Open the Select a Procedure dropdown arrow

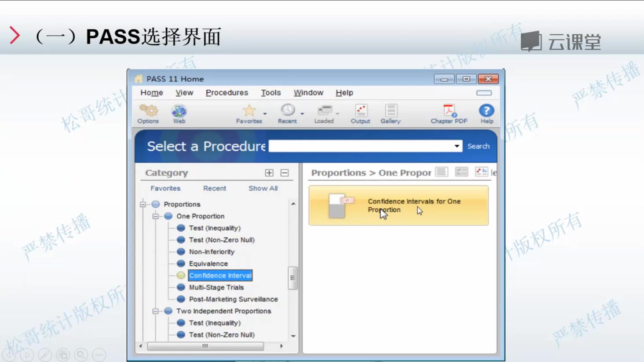point(457,146)
